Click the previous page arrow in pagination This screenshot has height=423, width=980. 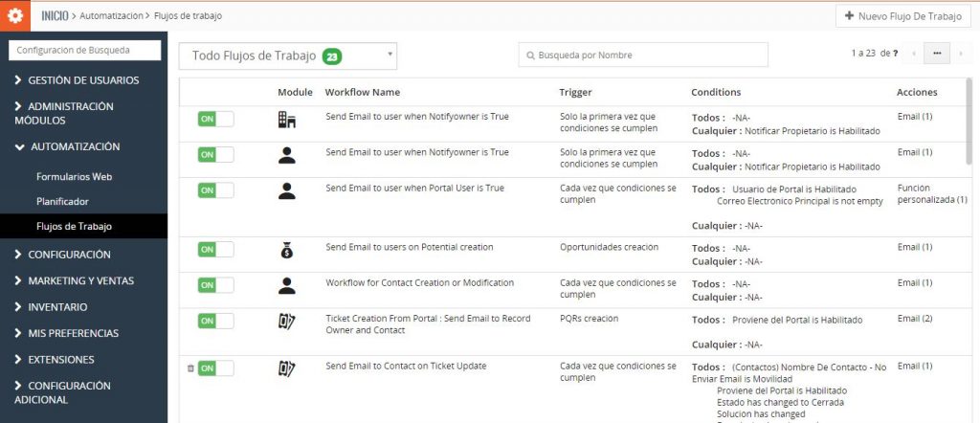coord(914,54)
